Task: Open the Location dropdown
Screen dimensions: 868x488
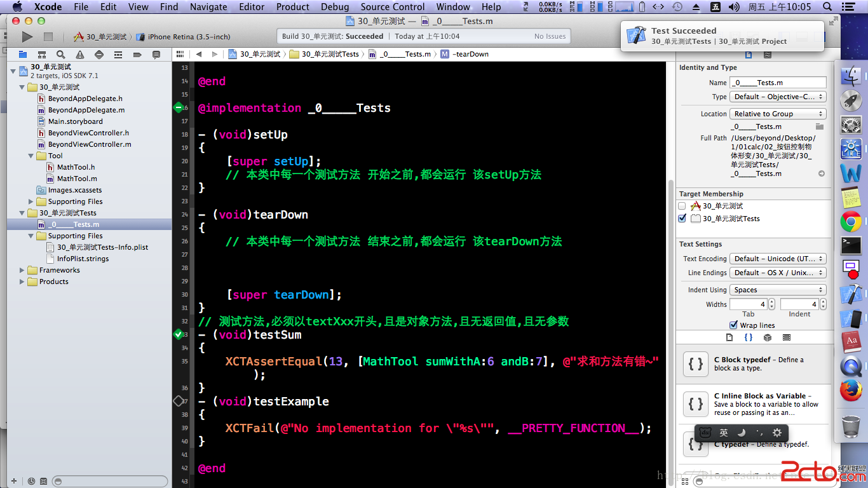Action: click(x=778, y=114)
